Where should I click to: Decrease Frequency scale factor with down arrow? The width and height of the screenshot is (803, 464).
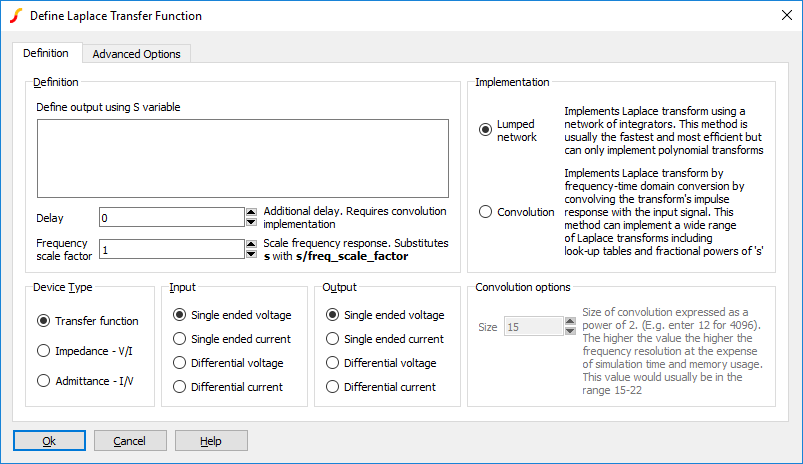251,254
